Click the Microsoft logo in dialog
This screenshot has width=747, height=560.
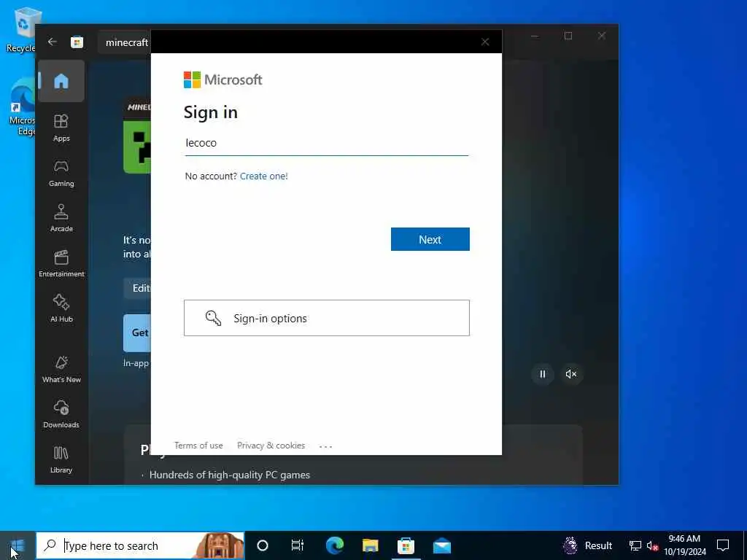point(222,79)
